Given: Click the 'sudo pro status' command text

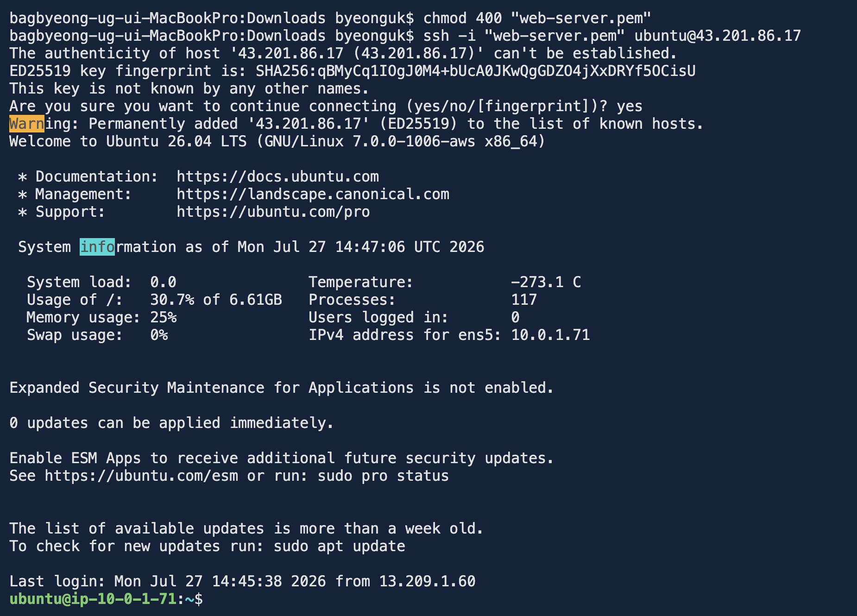Looking at the screenshot, I should click(383, 476).
